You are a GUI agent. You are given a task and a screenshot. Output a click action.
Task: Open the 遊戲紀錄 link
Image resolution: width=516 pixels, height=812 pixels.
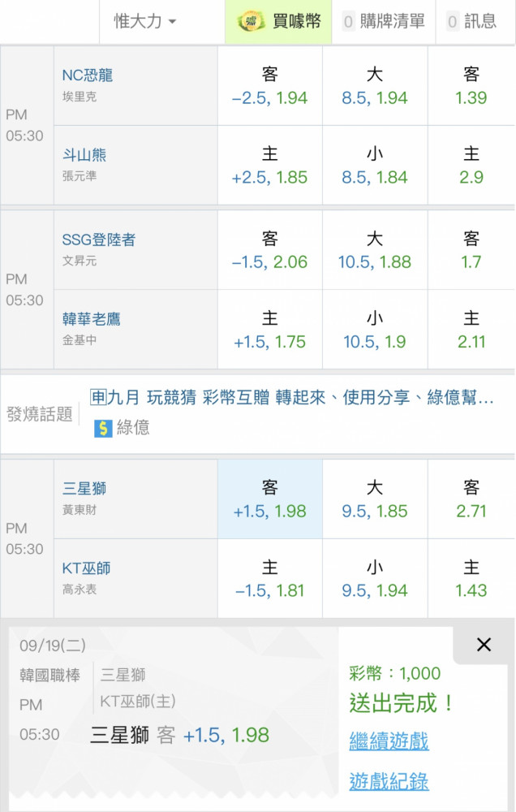[389, 781]
